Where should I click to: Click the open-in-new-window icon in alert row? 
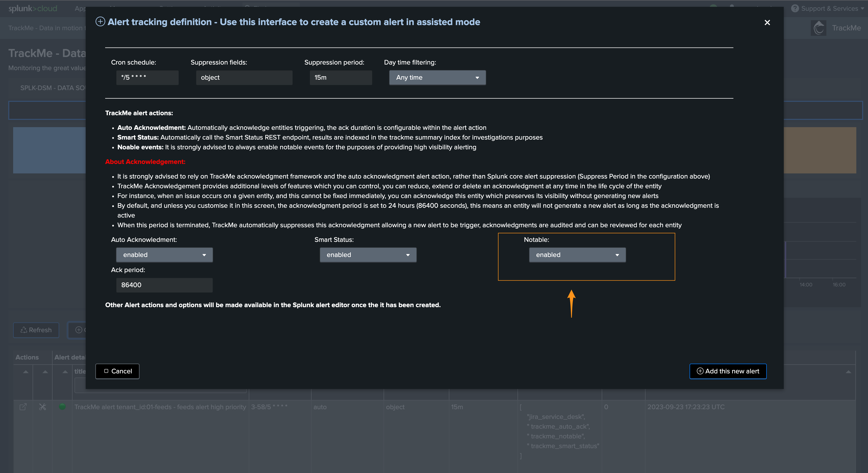[x=23, y=407]
